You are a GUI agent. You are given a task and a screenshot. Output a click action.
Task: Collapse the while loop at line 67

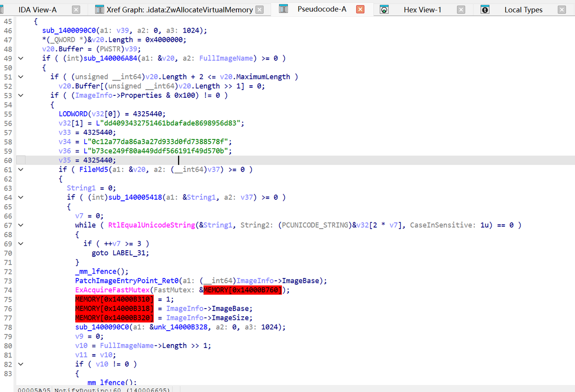[20, 225]
